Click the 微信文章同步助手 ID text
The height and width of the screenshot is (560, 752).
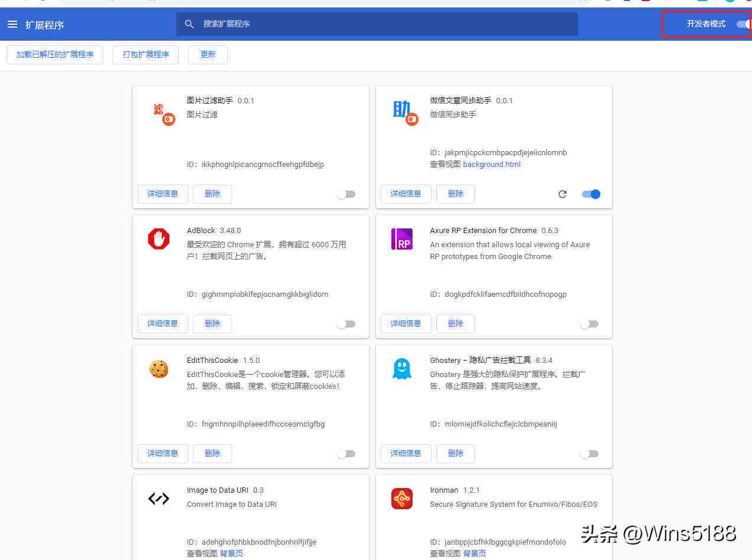(x=498, y=153)
